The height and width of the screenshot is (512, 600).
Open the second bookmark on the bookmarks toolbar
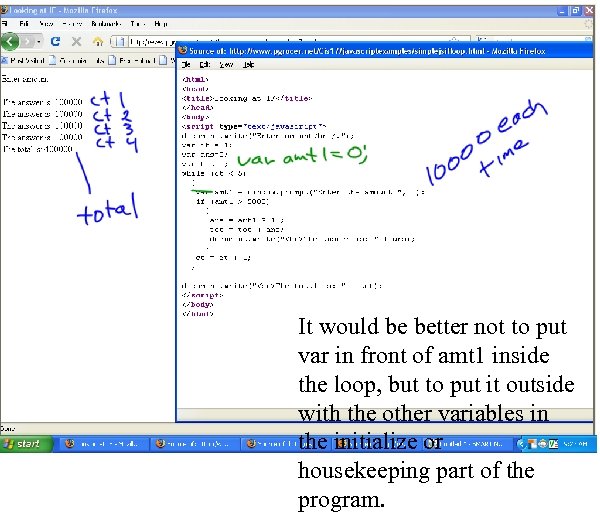tap(77, 60)
